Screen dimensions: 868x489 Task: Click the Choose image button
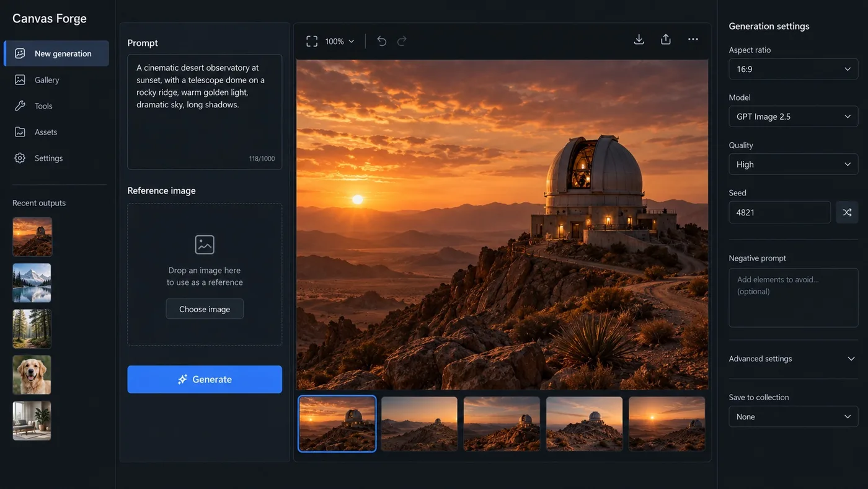tap(205, 309)
